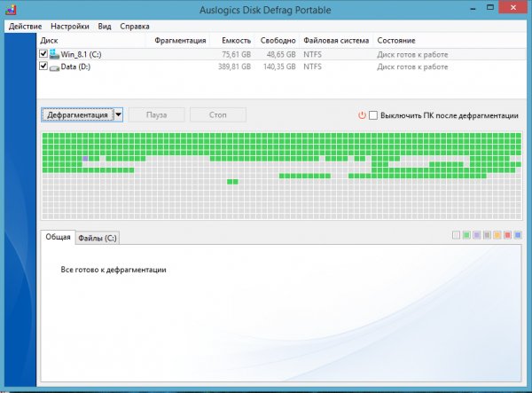
Task: Click the red power icon near shutdown option
Action: point(362,115)
